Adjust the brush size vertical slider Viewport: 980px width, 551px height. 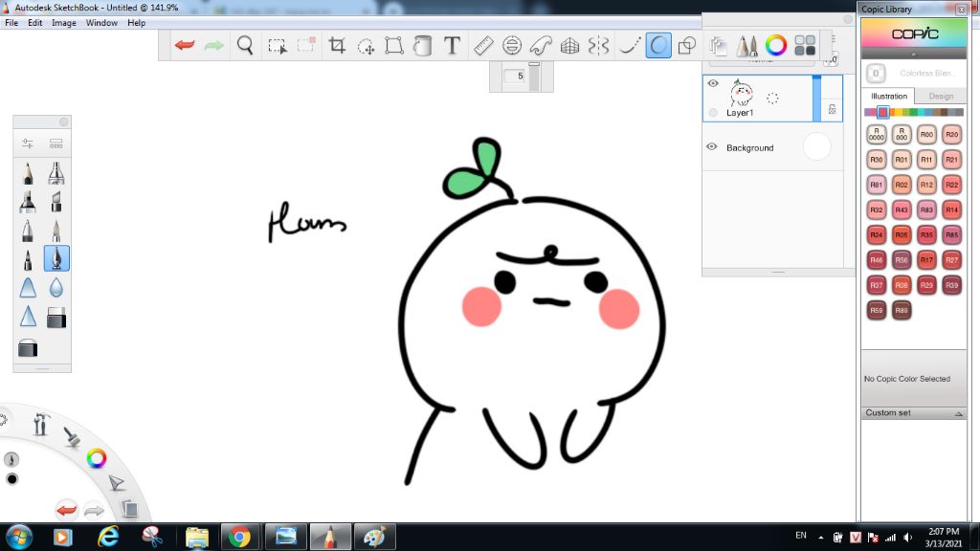click(534, 77)
